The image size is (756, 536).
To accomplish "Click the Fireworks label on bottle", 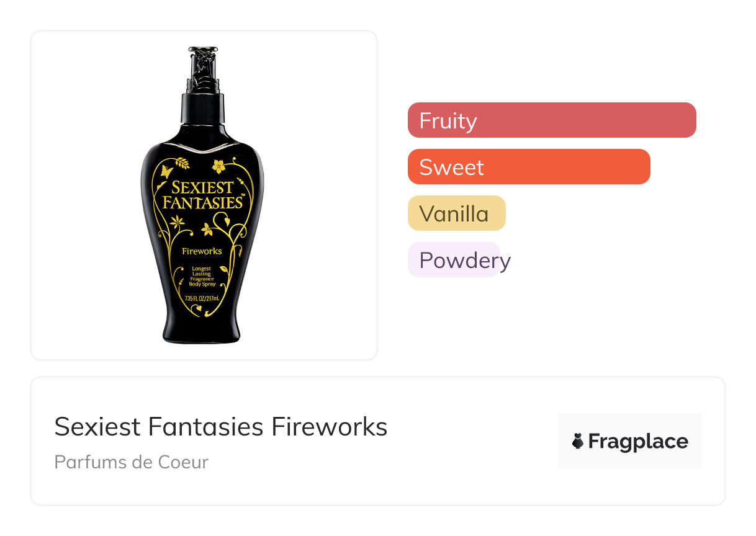I will coord(202,251).
